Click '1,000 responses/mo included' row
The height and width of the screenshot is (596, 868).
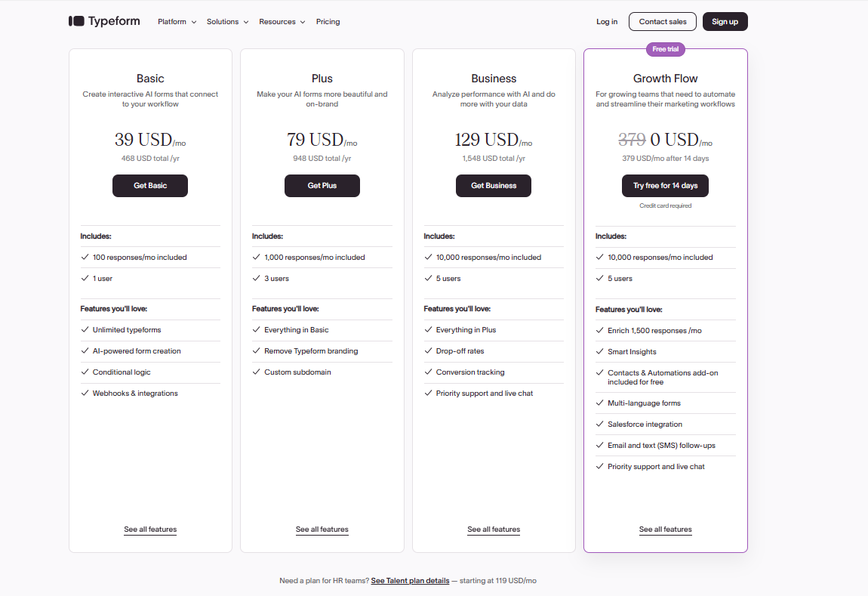click(322, 257)
